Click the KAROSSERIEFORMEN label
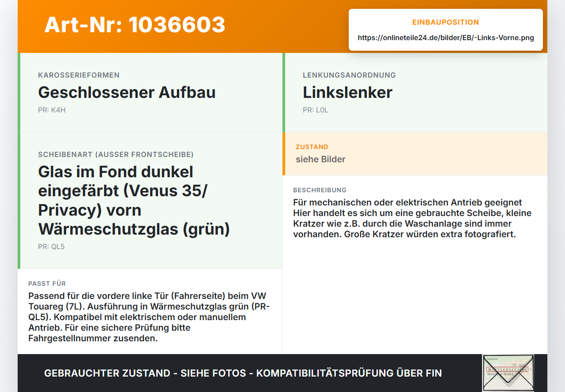The width and height of the screenshot is (565, 392). pos(79,75)
